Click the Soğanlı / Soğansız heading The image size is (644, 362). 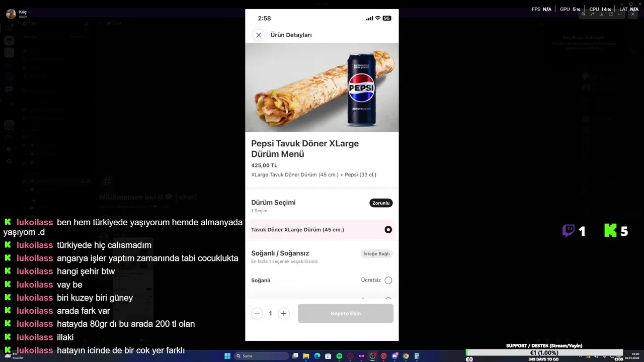tap(280, 253)
